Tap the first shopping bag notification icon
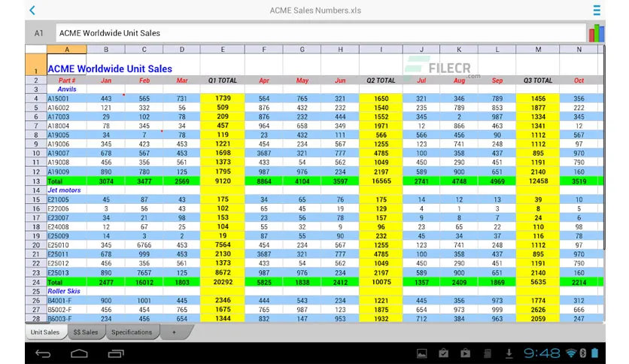629x364 pixels. 443,353
